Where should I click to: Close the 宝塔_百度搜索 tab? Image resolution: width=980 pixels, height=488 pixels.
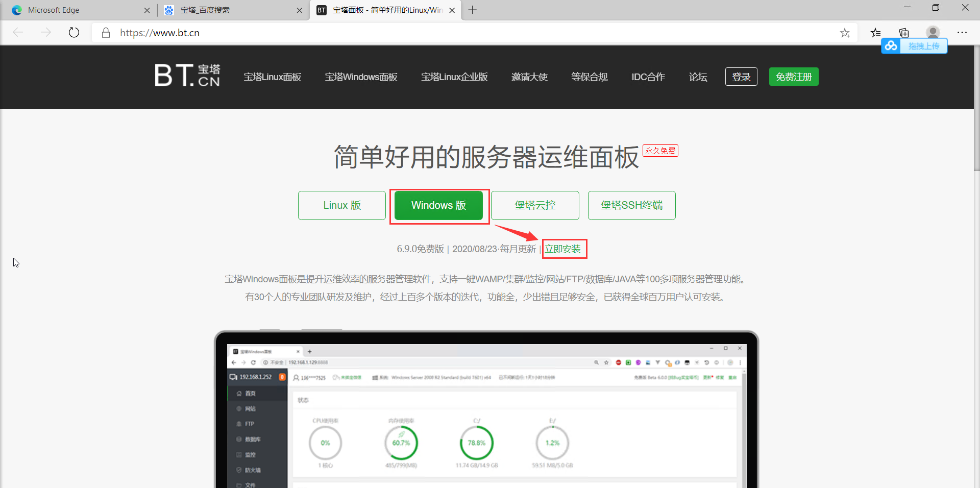coord(300,10)
